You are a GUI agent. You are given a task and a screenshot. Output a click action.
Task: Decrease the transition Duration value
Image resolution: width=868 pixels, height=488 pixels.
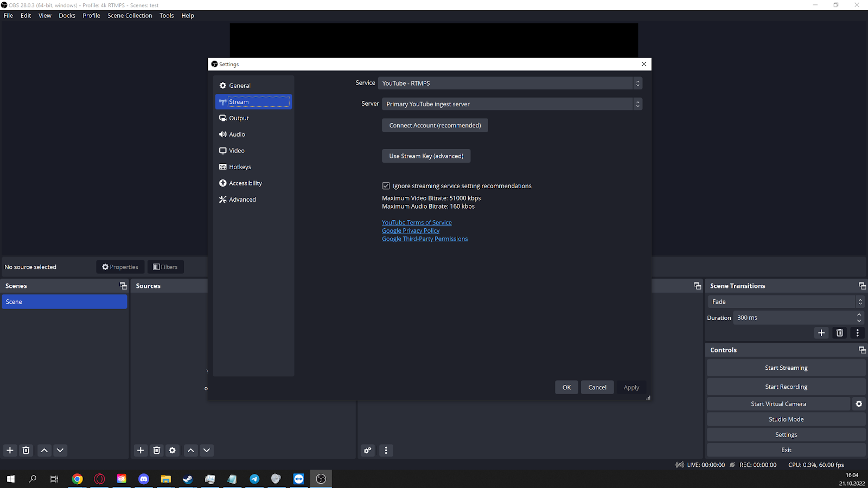coord(859,321)
